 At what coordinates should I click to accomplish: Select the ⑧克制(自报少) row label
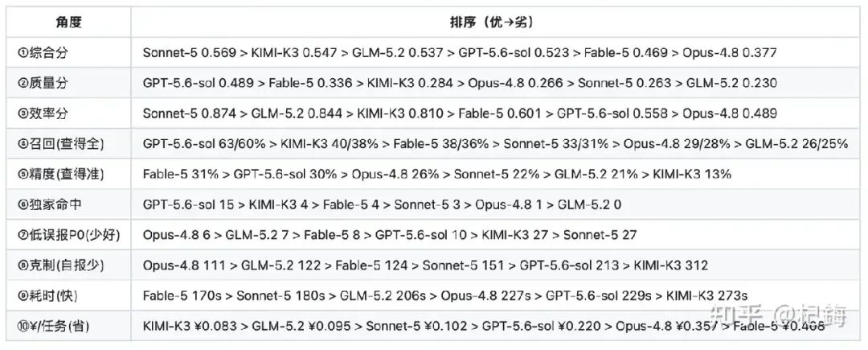(60, 266)
